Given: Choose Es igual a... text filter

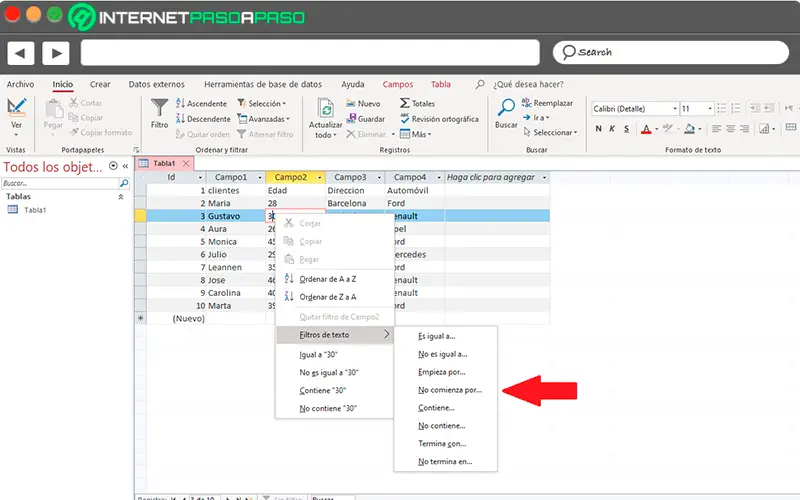Looking at the screenshot, I should pos(445,336).
